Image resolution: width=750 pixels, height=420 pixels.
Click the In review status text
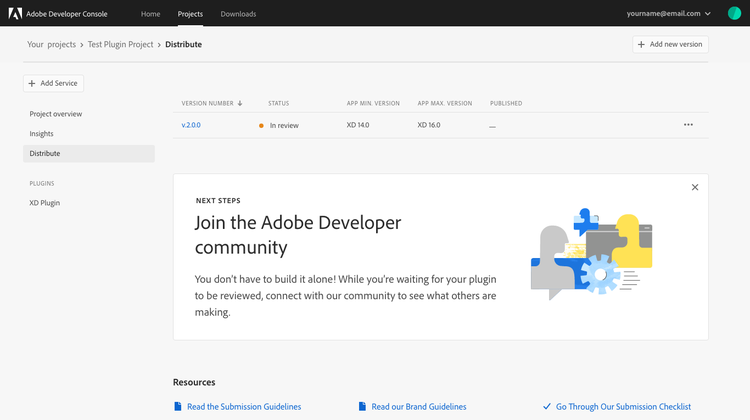tap(284, 125)
